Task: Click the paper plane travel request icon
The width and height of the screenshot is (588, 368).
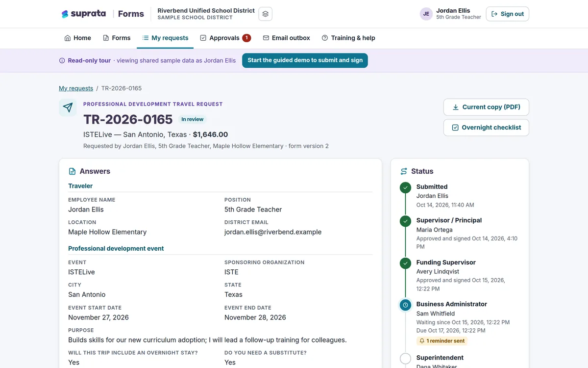Action: coord(68,107)
